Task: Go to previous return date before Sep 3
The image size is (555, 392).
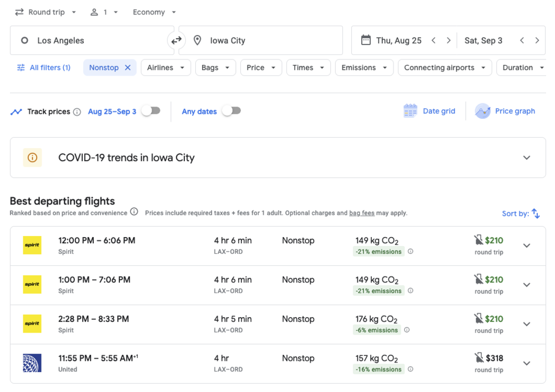Action: click(522, 41)
